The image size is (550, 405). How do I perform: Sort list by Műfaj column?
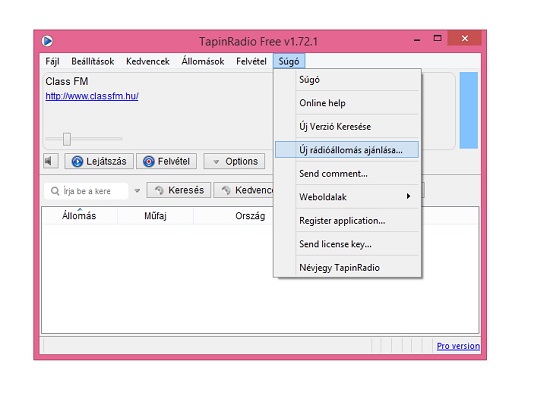point(155,215)
